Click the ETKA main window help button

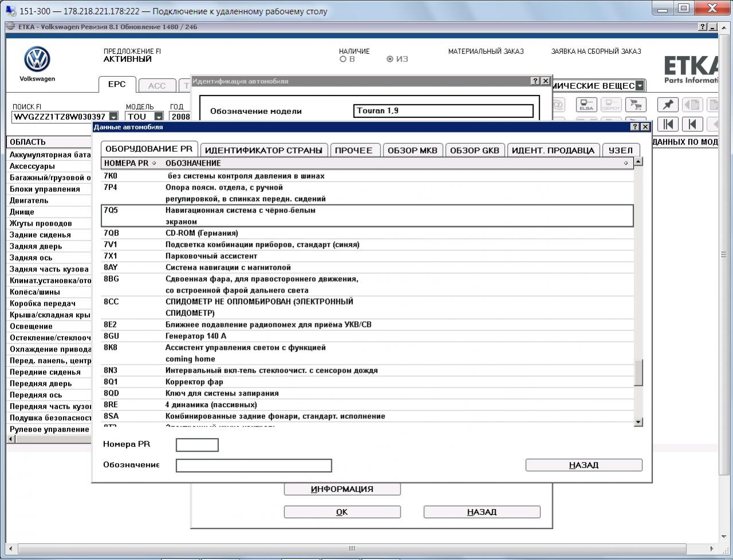point(703,27)
